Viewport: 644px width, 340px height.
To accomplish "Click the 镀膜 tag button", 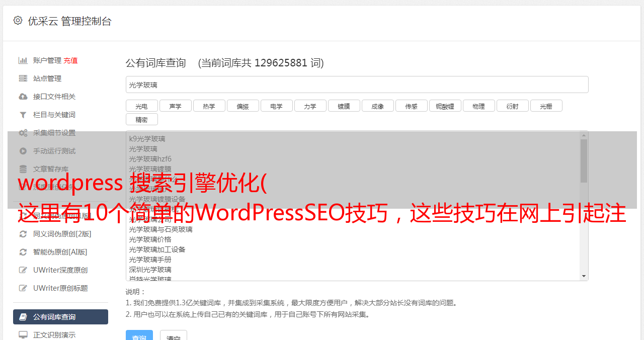I will (344, 106).
